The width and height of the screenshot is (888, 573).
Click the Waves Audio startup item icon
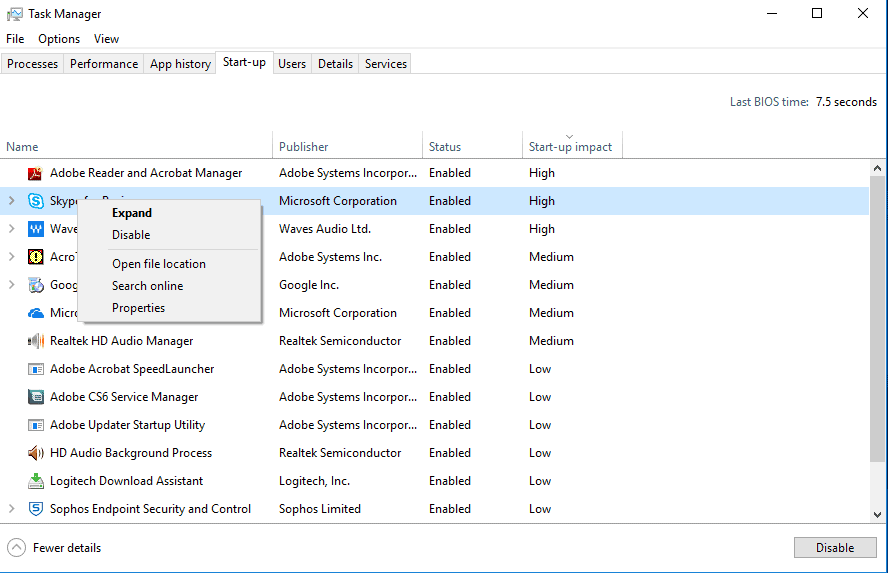36,229
